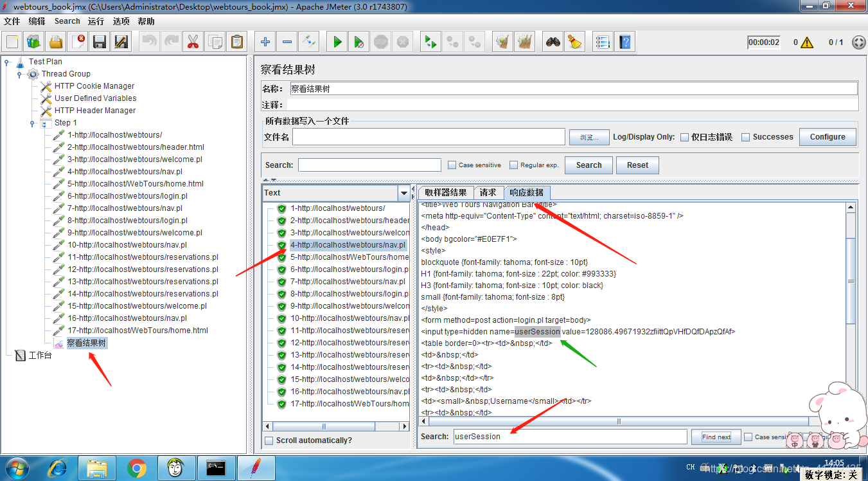
Task: Click the Copy toolbar icon
Action: click(x=215, y=42)
